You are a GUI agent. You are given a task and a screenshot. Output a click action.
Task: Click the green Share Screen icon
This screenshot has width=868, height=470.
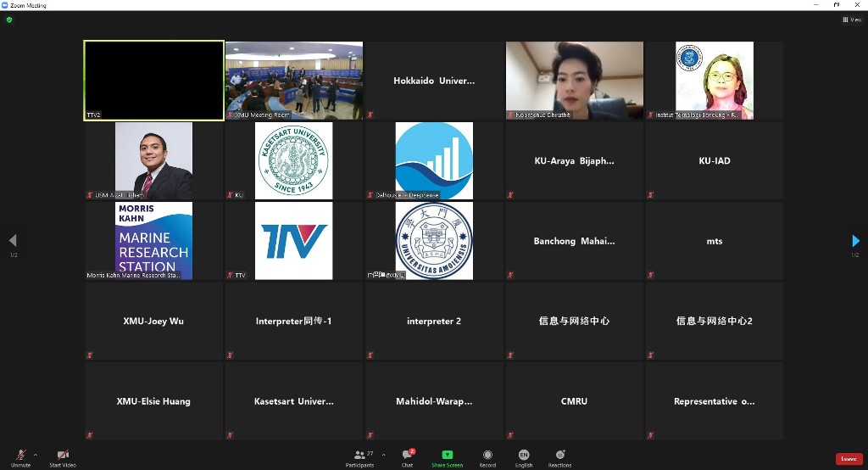coord(447,456)
